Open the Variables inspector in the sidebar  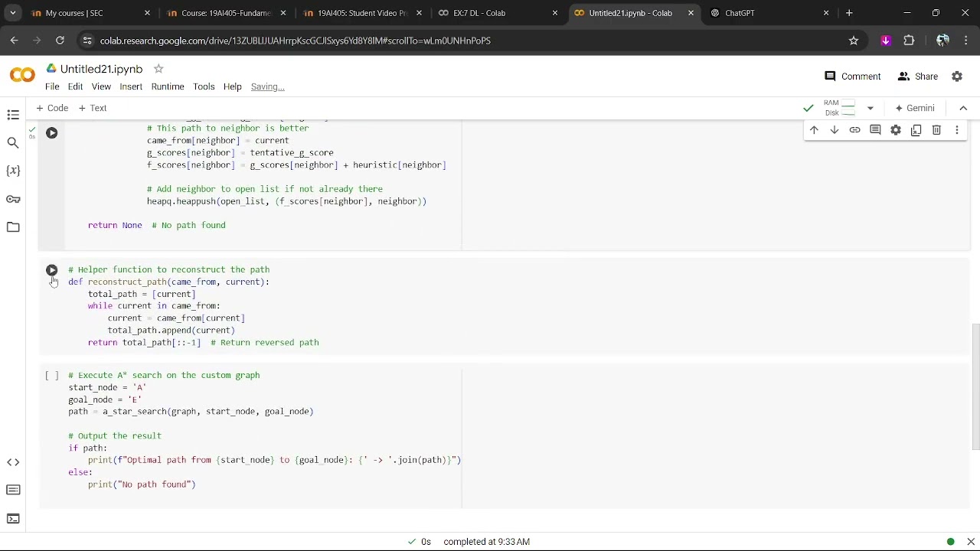(13, 171)
